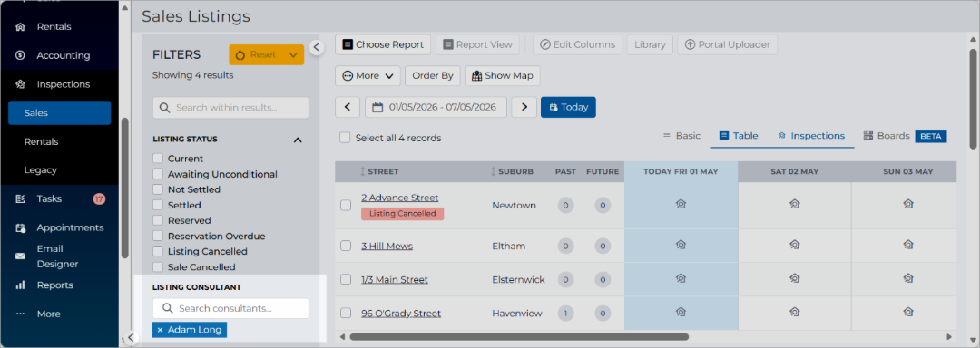980x348 pixels.
Task: Click the Appointments calendar icon
Action: [x=21, y=227]
